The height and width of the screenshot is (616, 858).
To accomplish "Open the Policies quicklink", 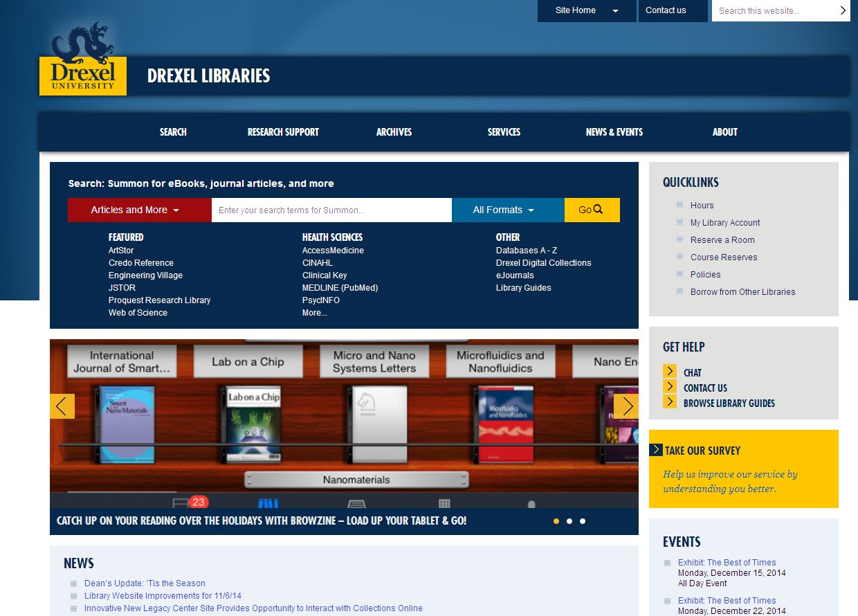I will click(x=706, y=275).
